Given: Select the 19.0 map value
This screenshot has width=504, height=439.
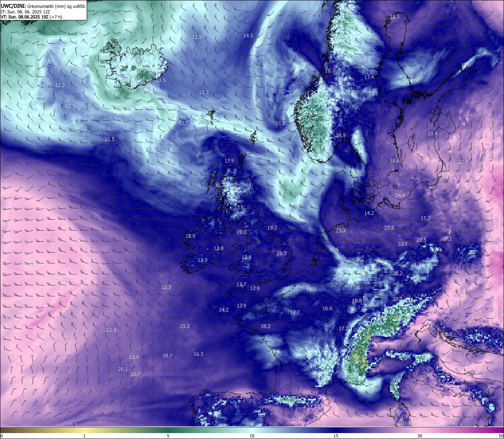Looking at the screenshot, I should pos(241,232).
